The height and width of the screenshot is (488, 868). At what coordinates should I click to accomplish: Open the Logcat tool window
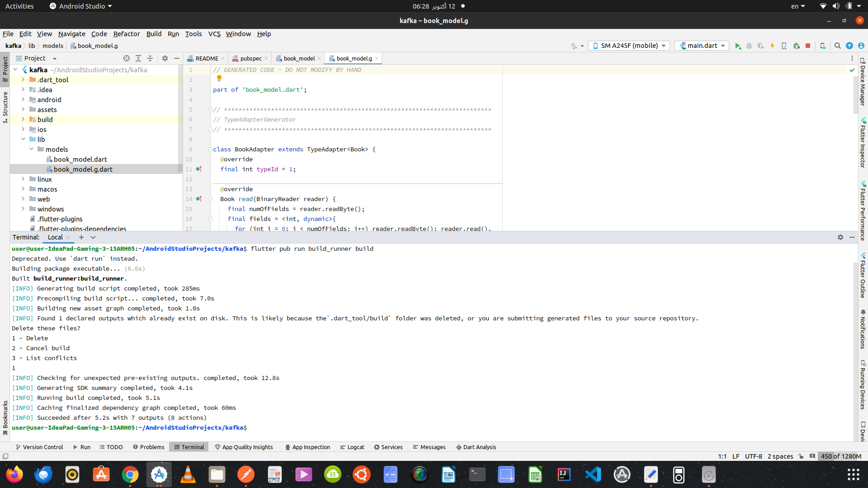point(352,447)
